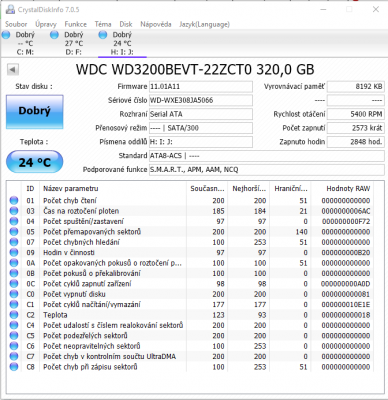Open the Funkce menu
This screenshot has width=388, height=400.
click(x=76, y=24)
